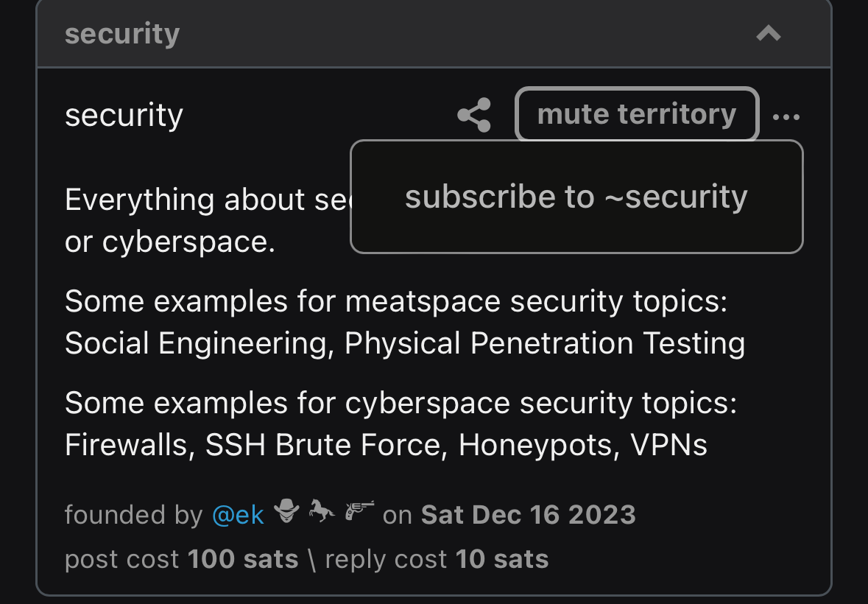Click the Firewalls, SSH Brute Force line
Screen dimensions: 868x604
[x=386, y=445]
